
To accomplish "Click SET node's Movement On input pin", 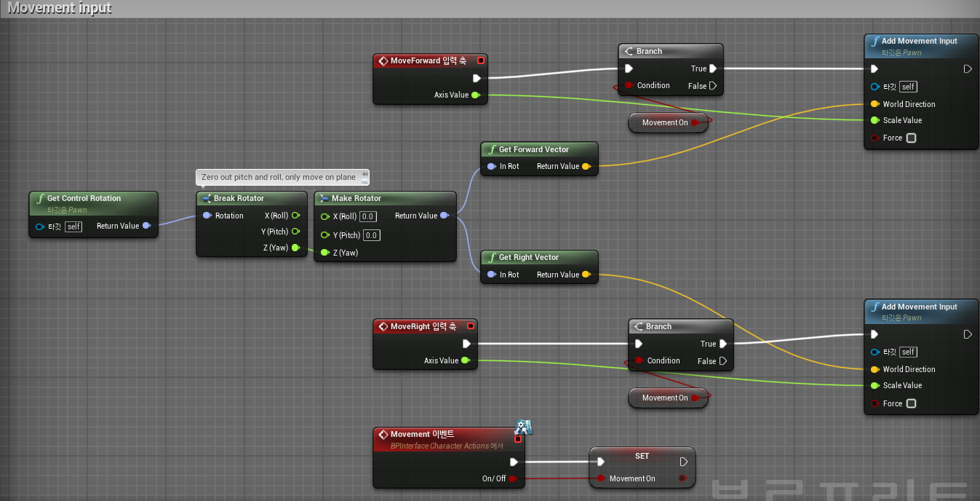I will (x=601, y=478).
